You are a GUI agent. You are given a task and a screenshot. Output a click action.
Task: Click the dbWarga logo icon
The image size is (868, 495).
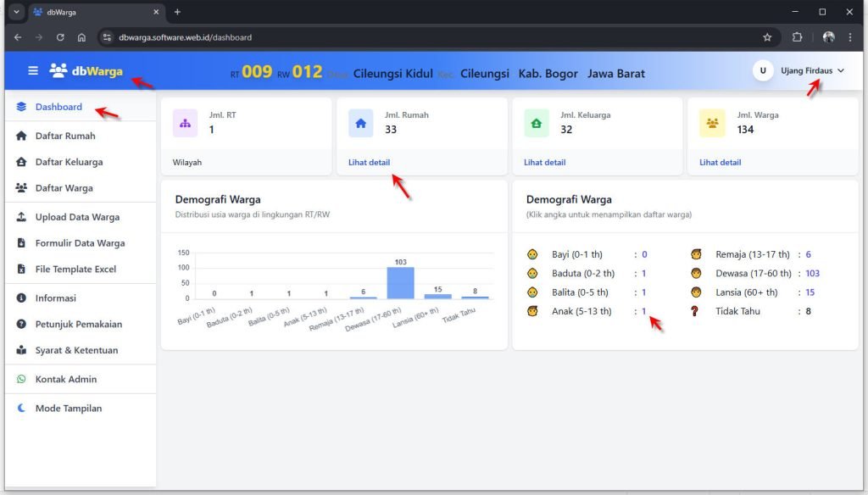pos(58,71)
